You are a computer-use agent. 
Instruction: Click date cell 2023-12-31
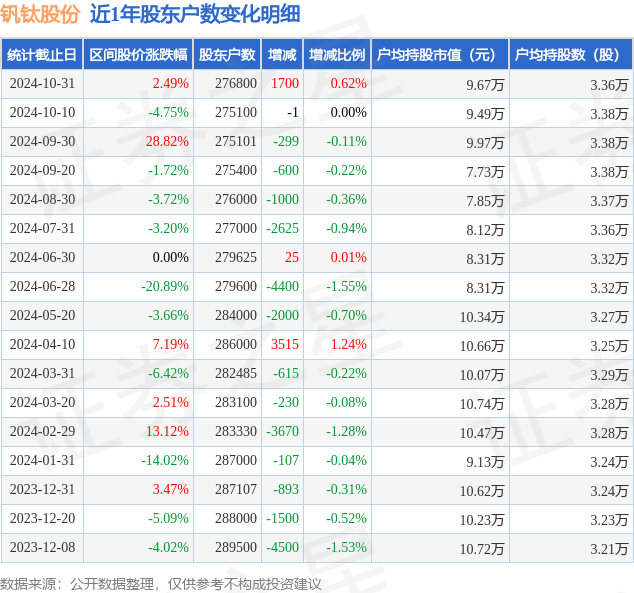(42, 489)
